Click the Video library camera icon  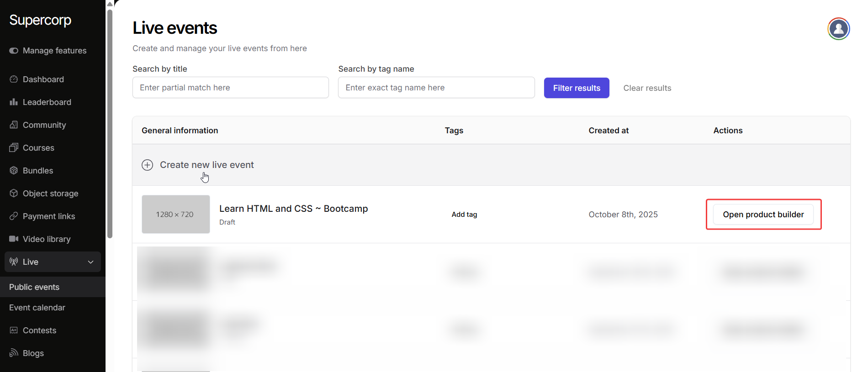pos(14,239)
